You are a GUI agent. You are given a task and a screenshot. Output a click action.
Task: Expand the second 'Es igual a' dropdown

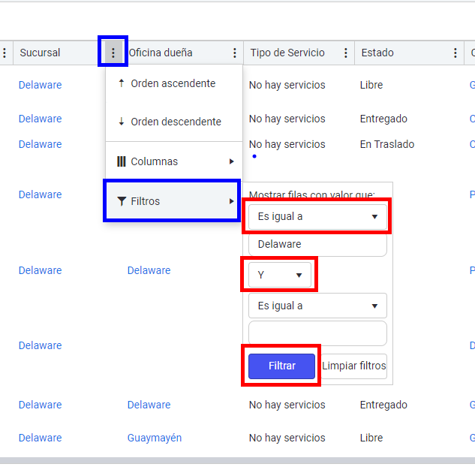[317, 306]
